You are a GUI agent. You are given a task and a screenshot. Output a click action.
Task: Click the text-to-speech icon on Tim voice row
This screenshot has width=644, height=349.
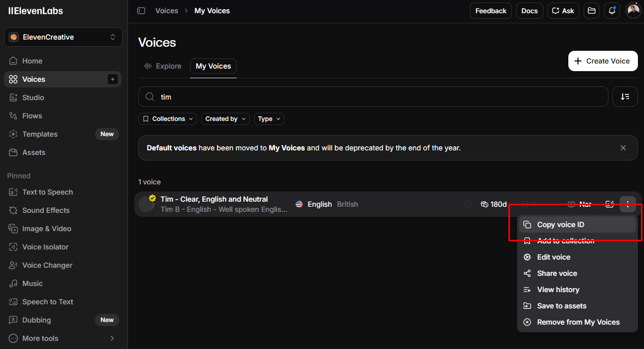click(609, 204)
